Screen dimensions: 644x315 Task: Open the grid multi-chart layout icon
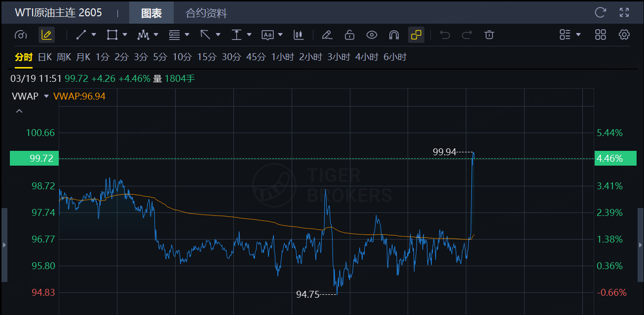coord(601,35)
